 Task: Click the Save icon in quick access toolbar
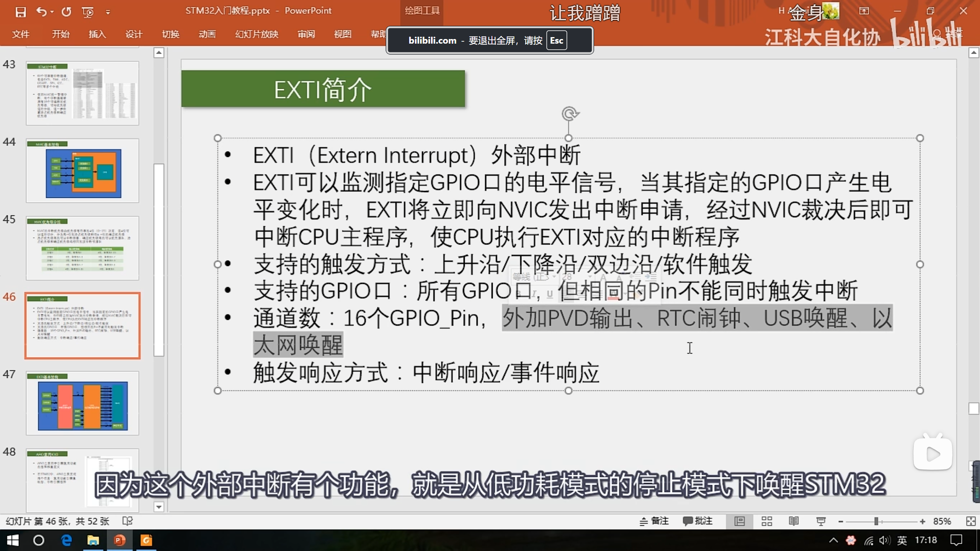(x=20, y=12)
